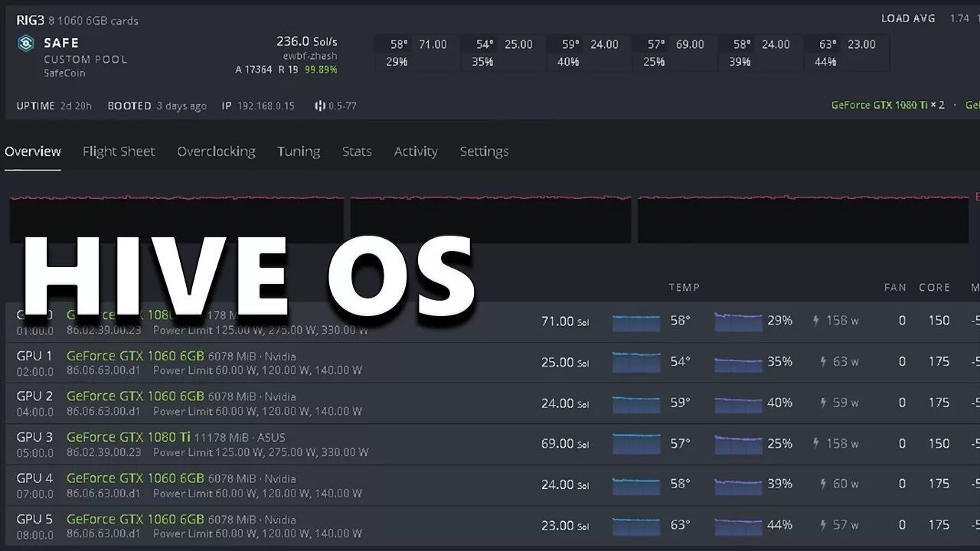
Task: Click the CORE column header
Action: (935, 288)
